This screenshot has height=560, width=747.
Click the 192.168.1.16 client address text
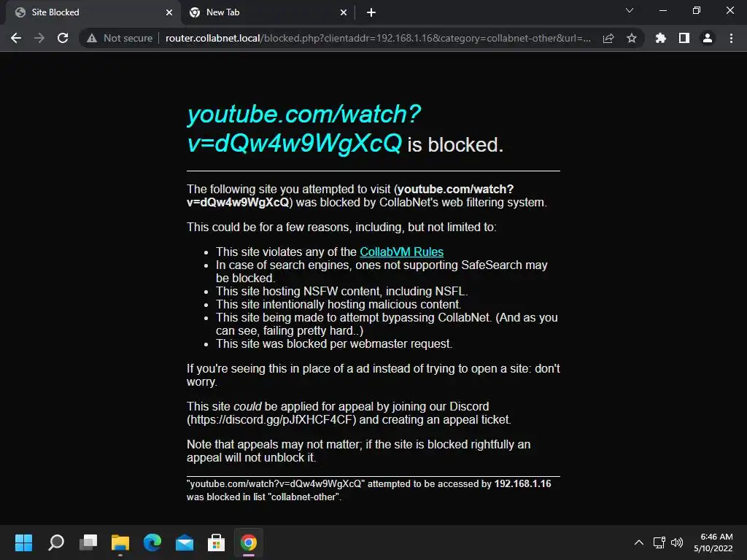pos(522,484)
